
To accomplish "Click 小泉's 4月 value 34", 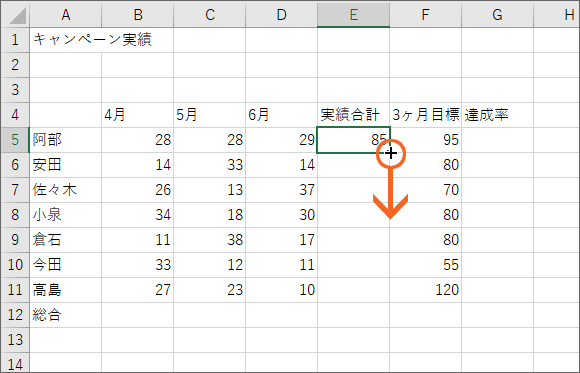I will 138,215.
